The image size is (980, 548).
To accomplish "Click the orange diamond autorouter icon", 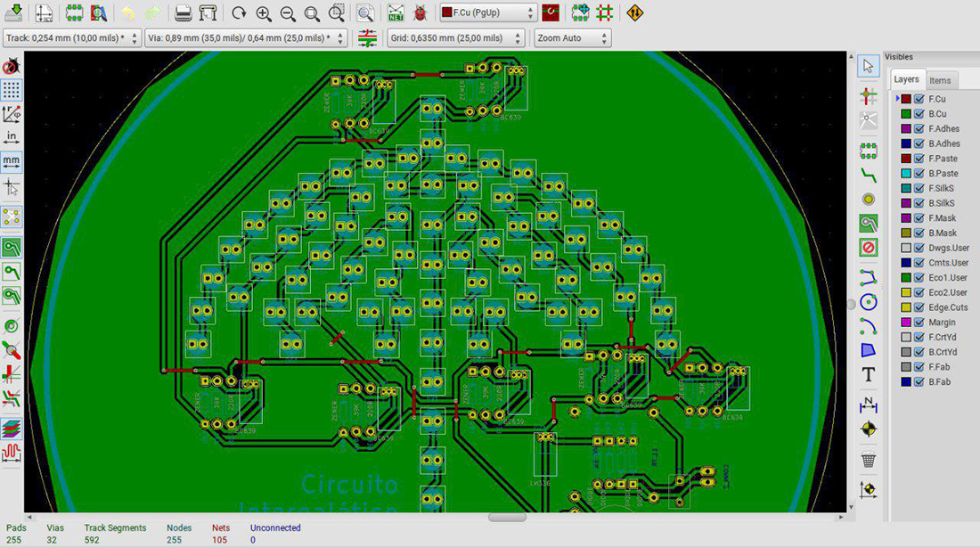I will [634, 13].
